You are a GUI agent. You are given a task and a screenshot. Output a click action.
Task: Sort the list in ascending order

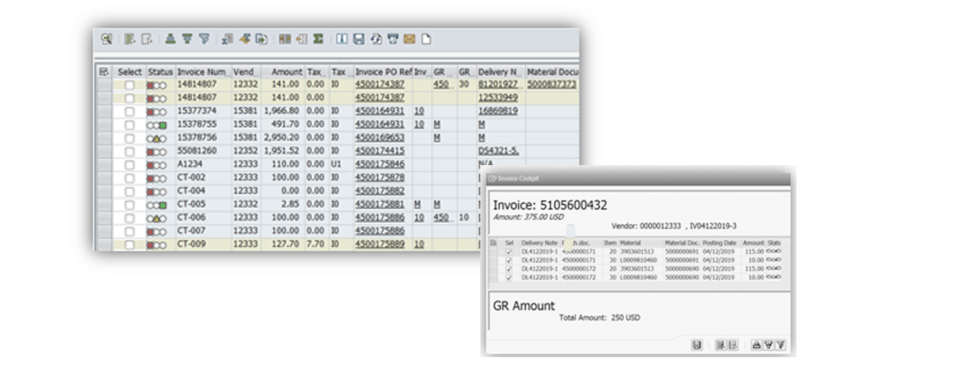pos(170,39)
